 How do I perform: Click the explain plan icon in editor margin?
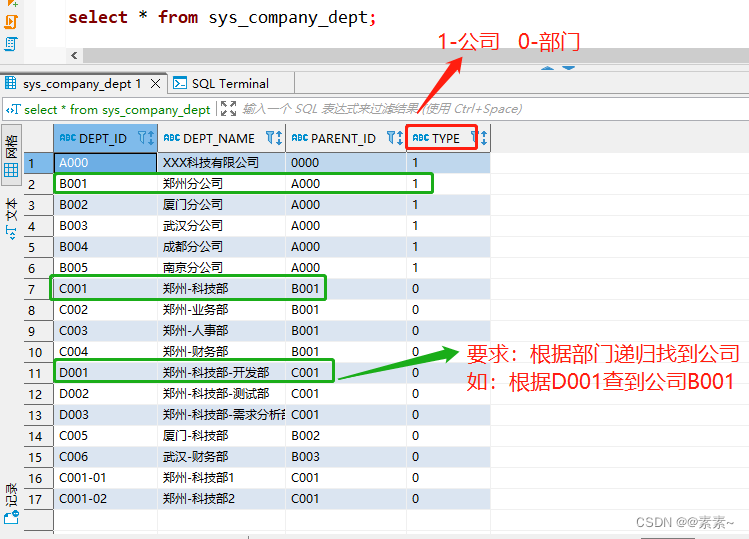point(11,44)
